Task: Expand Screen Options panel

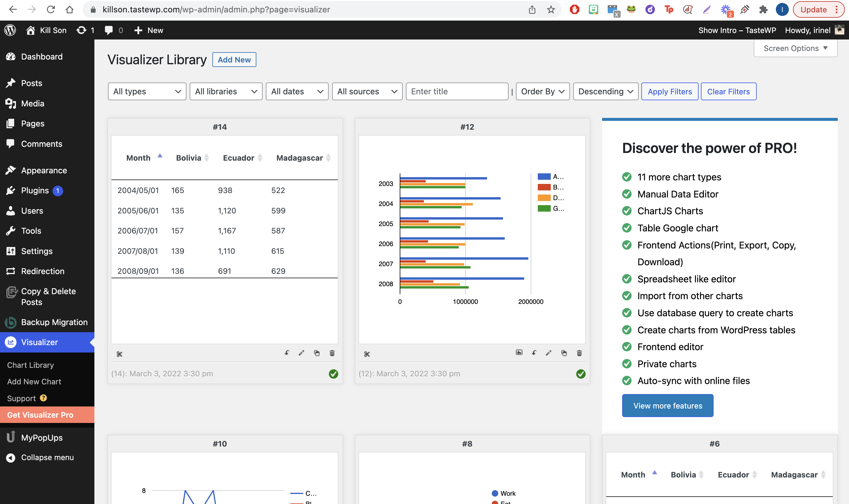Action: pyautogui.click(x=795, y=48)
